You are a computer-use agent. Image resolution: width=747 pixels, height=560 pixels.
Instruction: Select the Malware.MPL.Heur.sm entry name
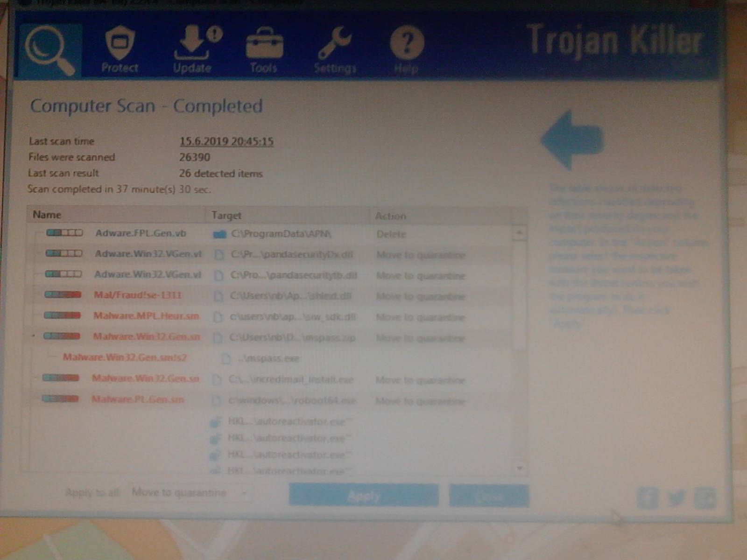click(146, 316)
